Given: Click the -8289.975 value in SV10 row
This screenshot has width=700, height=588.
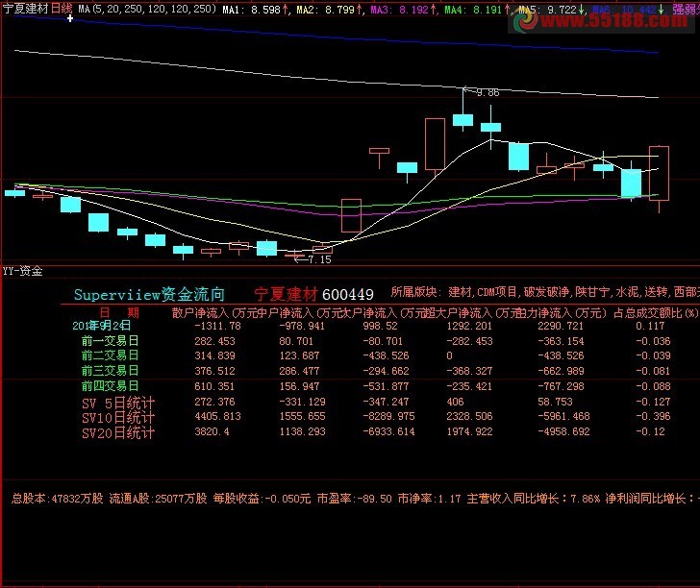Looking at the screenshot, I should pyautogui.click(x=388, y=416).
